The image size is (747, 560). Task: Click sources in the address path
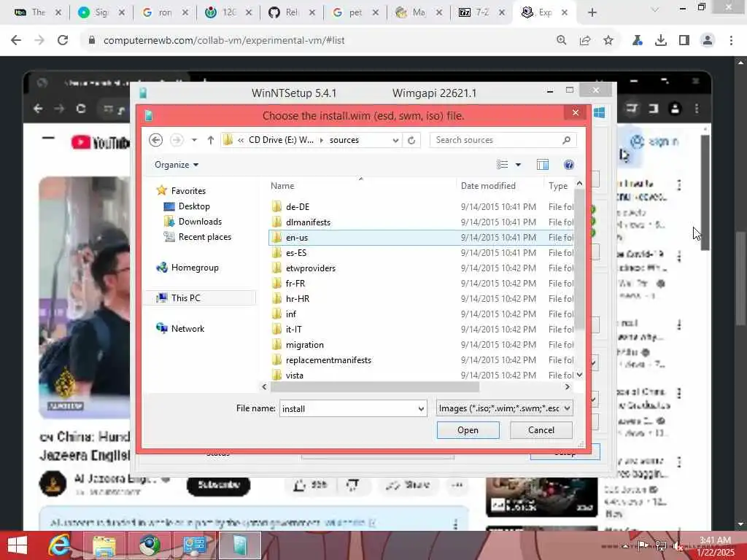[344, 140]
